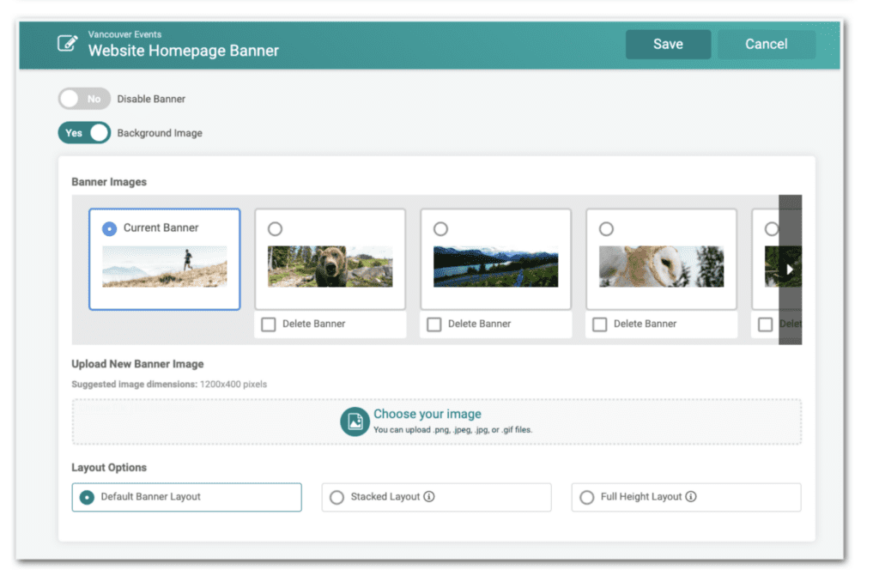Choose Full Height Layout option
Image resolution: width=879 pixels, height=588 pixels.
click(x=686, y=497)
